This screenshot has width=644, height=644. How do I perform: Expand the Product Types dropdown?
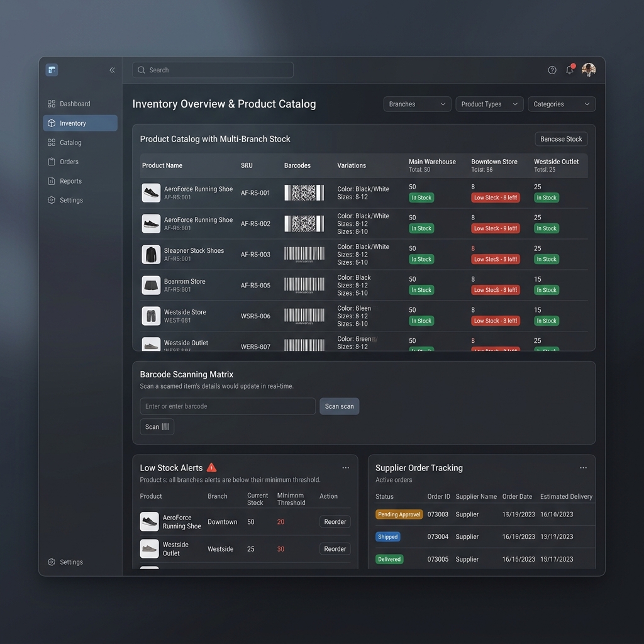tap(489, 104)
